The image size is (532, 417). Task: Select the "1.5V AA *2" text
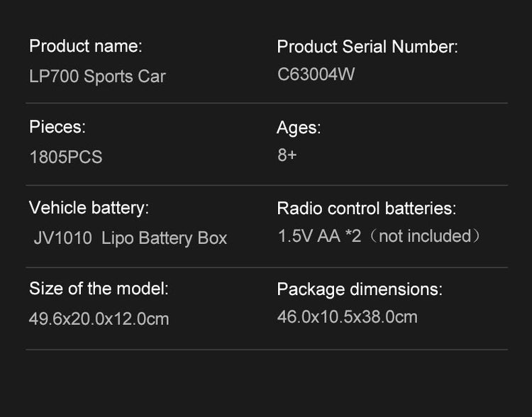coord(319,236)
